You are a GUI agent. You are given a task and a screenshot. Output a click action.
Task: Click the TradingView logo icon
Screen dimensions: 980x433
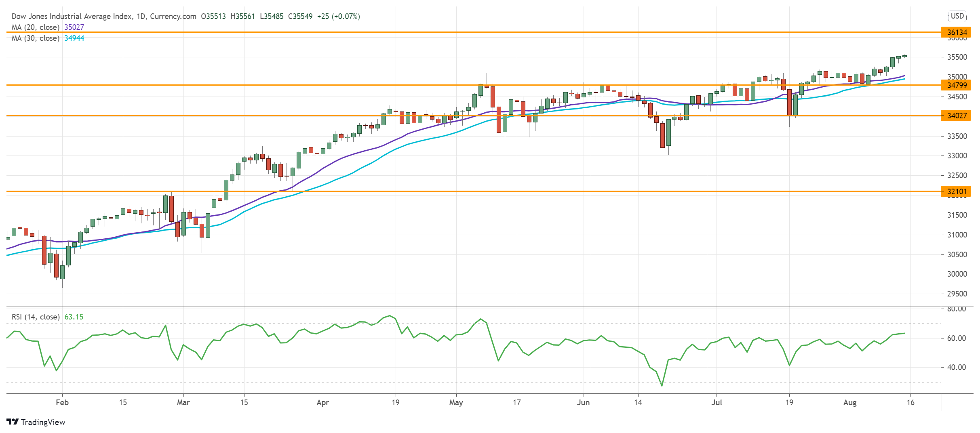13,422
